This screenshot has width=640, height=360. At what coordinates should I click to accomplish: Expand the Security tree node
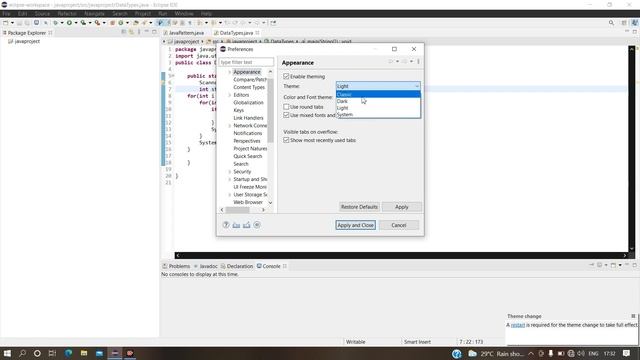tap(229, 172)
